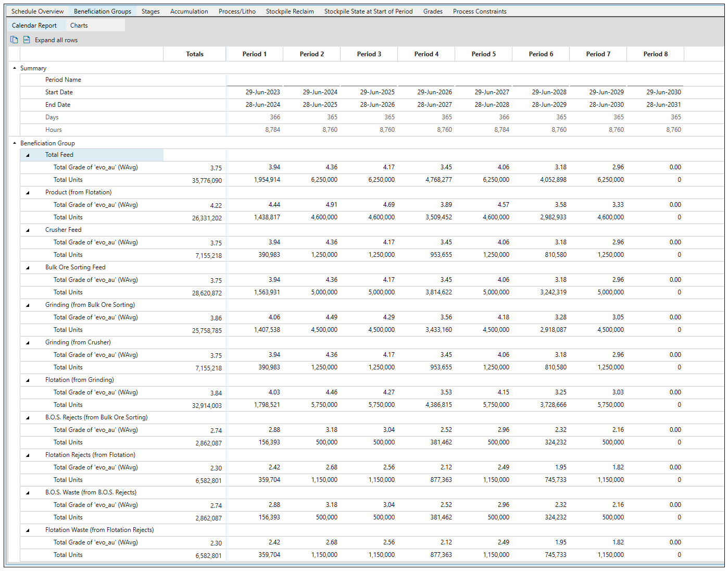Screen dimensions: 728x571
Task: Select the Calendar Report tab
Action: (34, 26)
